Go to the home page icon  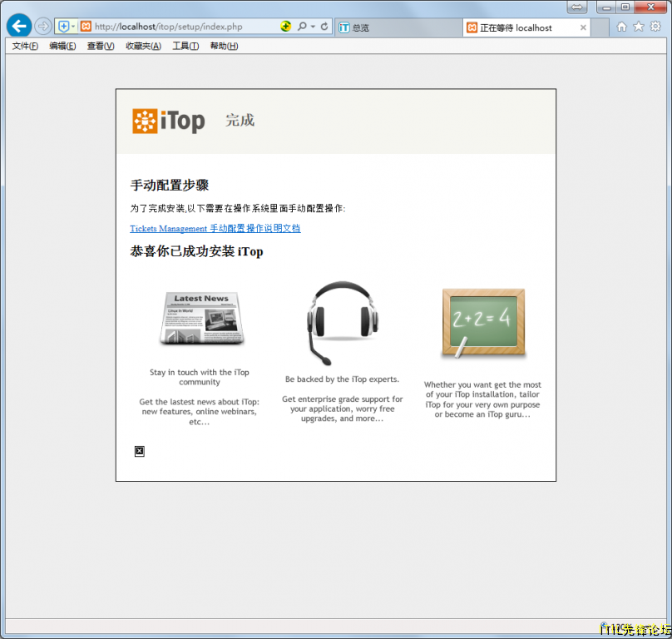click(621, 27)
